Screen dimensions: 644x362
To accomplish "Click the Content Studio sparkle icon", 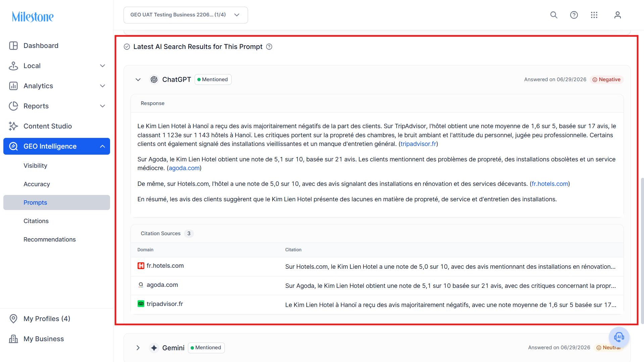I will [13, 126].
